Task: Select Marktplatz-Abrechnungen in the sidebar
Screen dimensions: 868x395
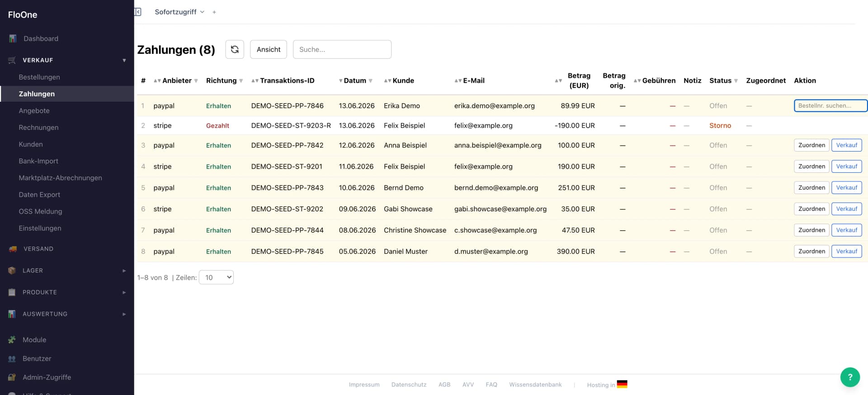Action: pos(60,178)
